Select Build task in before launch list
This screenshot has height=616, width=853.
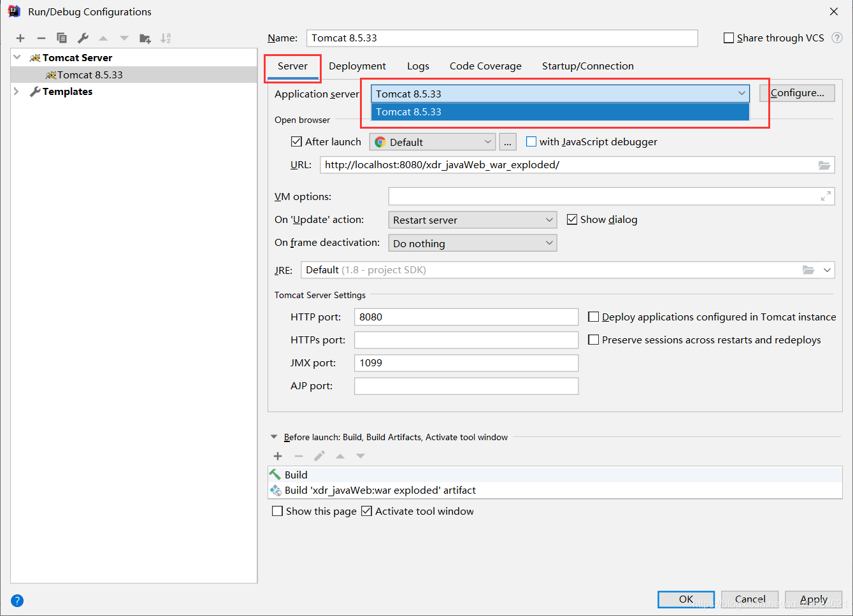click(555, 475)
